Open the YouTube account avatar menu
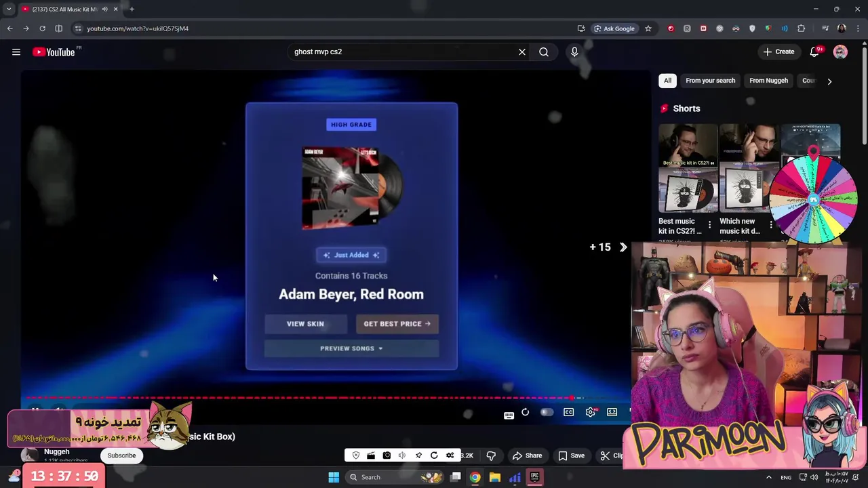This screenshot has width=868, height=488. [x=840, y=52]
